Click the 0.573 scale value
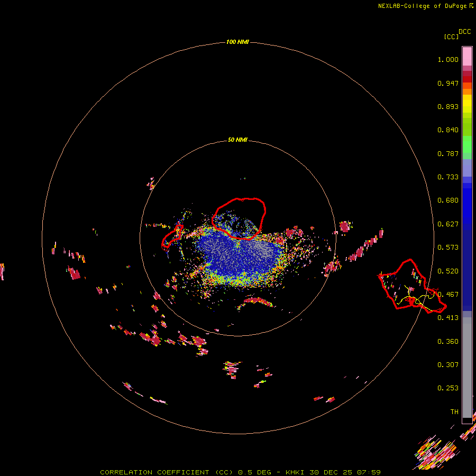This screenshot has height=476, width=476. point(448,248)
